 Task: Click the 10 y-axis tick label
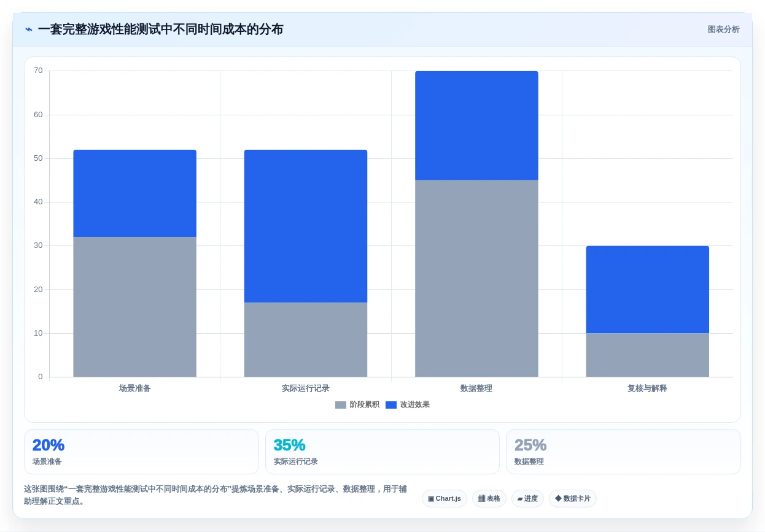point(38,333)
